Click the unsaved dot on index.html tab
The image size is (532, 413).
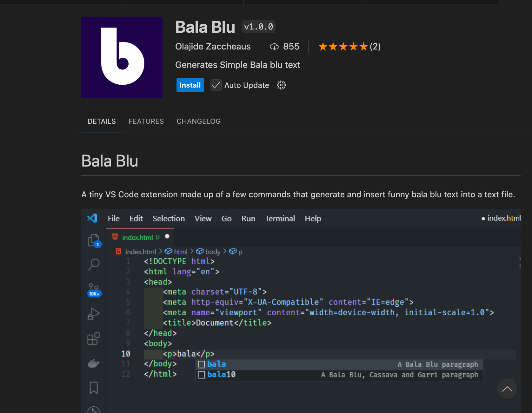[x=167, y=236]
